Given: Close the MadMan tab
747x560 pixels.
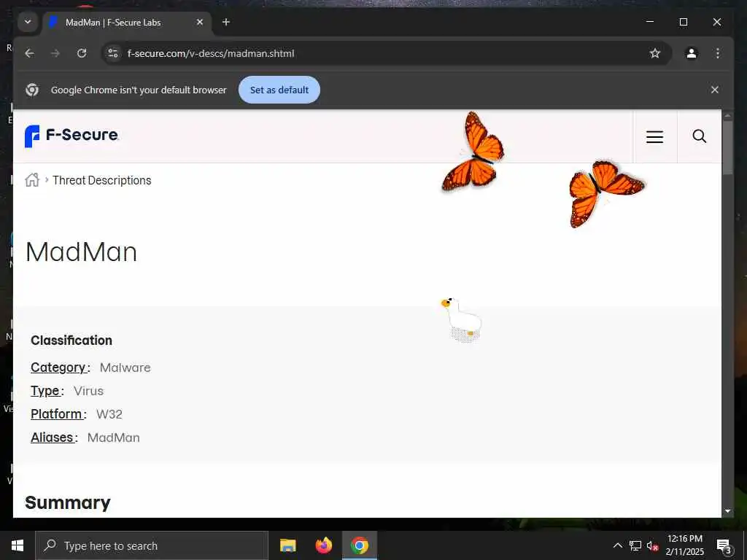Looking at the screenshot, I should pyautogui.click(x=200, y=23).
